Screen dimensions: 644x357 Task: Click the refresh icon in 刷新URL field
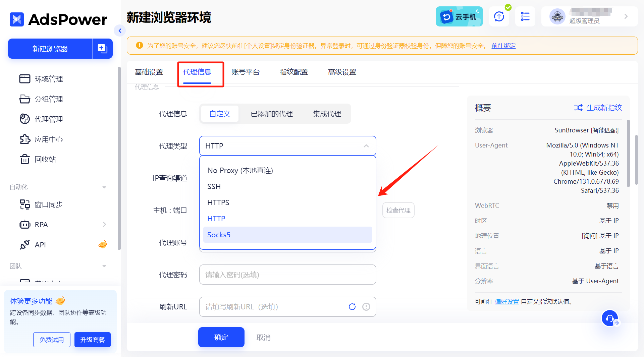(352, 307)
